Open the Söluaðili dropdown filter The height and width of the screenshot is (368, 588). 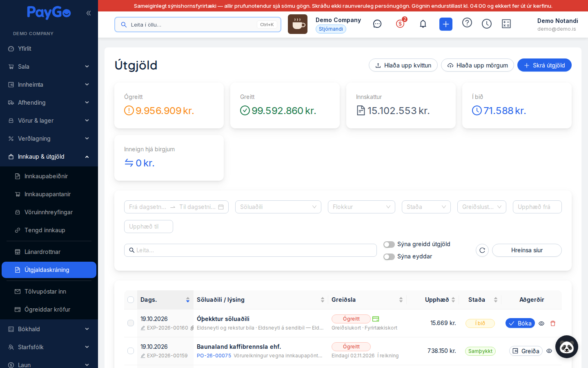(278, 207)
